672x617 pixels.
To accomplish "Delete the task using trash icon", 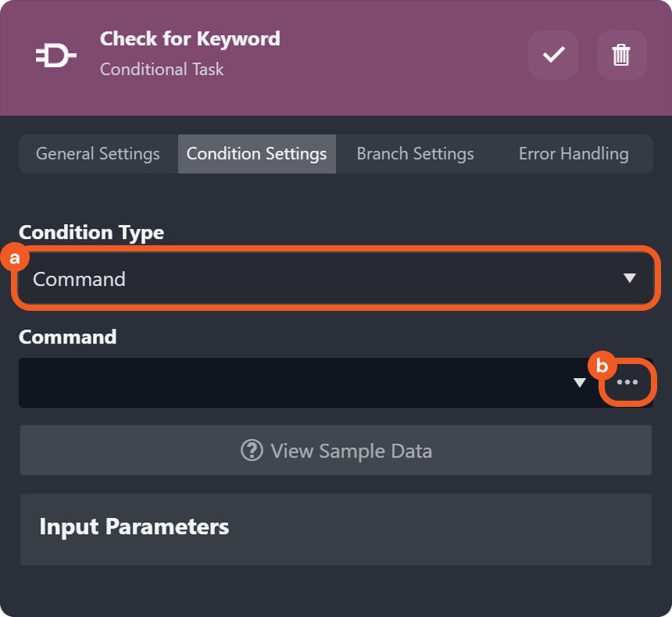I will click(x=621, y=55).
